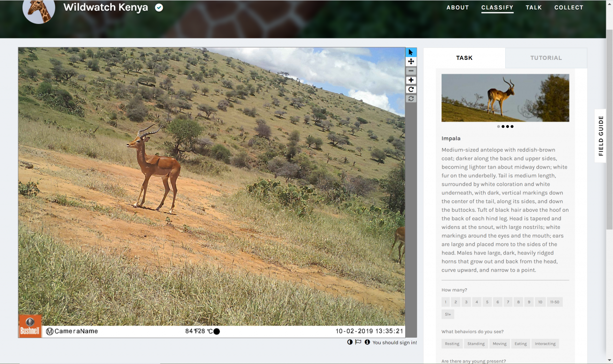Choose Eating behavior
The image size is (613, 364).
click(x=521, y=344)
